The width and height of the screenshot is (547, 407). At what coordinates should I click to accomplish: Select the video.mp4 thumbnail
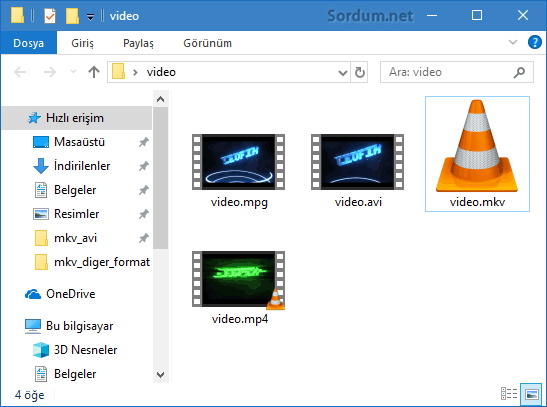click(x=239, y=280)
